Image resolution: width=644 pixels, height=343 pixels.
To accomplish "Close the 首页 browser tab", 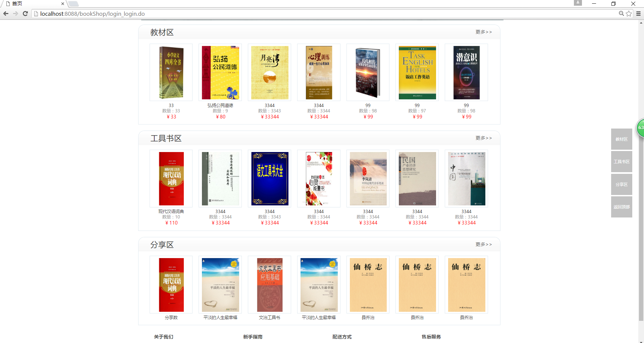I will coord(62,4).
